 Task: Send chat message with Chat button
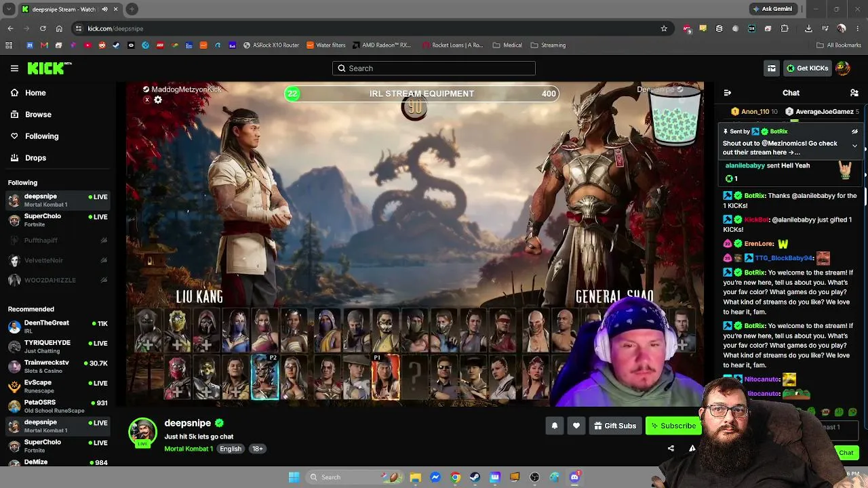(846, 453)
